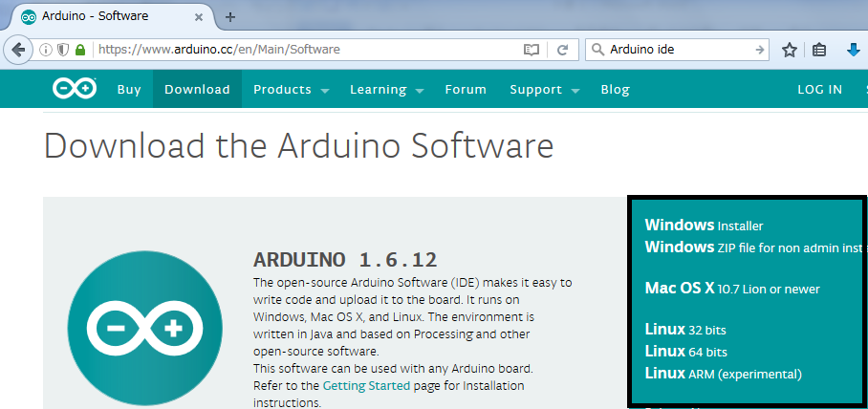The width and height of the screenshot is (868, 409).
Task: Open site information via the circled i icon
Action: pos(46,50)
